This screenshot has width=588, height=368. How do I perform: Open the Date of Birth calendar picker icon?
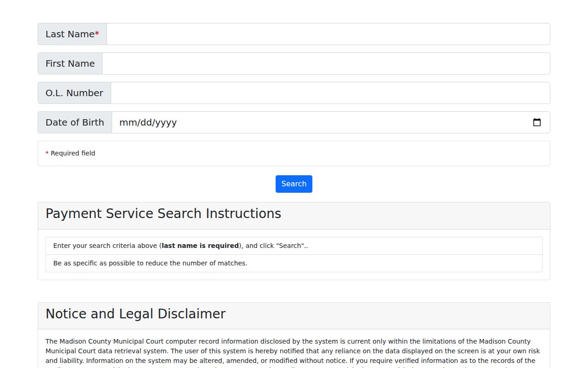(x=537, y=122)
